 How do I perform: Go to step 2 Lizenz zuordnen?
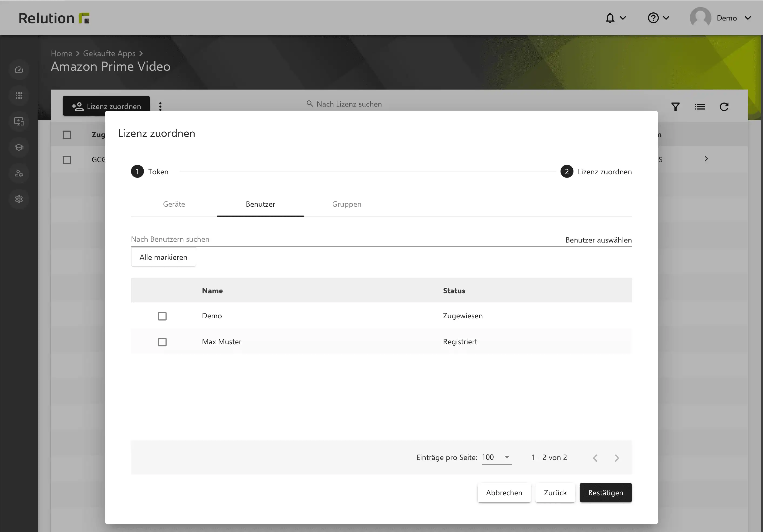tap(596, 171)
